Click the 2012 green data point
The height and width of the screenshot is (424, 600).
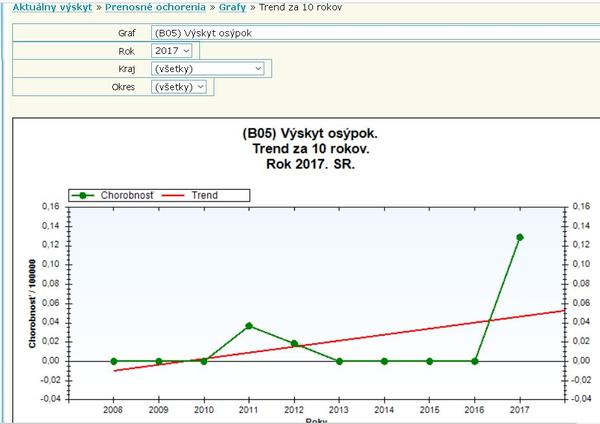point(294,343)
